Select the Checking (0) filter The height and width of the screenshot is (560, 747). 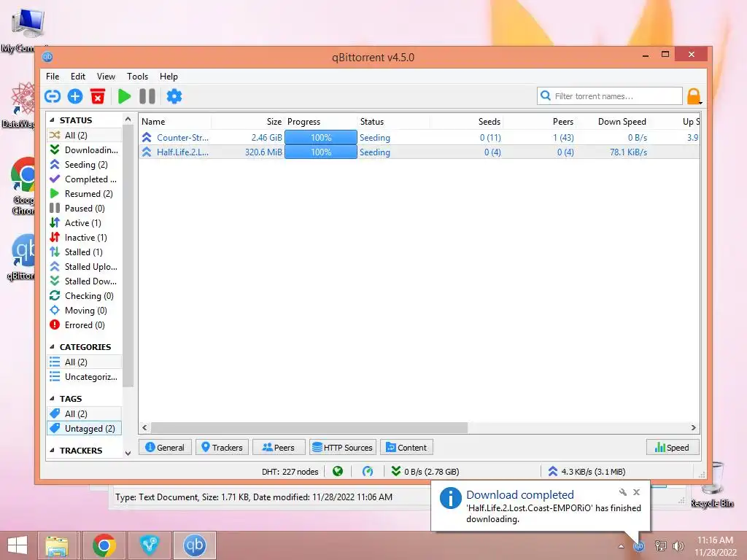click(85, 296)
